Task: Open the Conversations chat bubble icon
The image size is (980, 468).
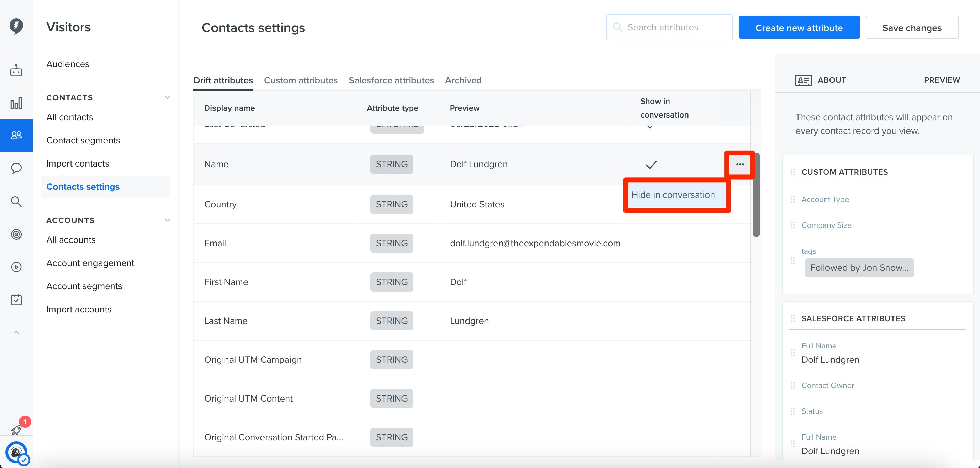Action: coord(16,168)
